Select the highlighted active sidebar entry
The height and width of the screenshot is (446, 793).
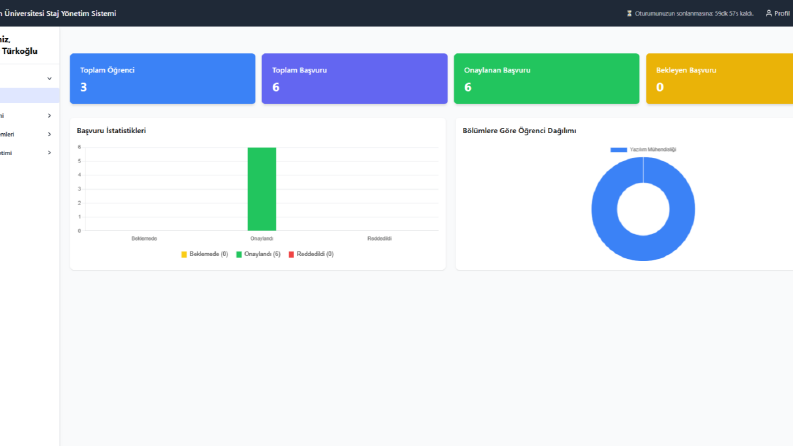coord(29,96)
